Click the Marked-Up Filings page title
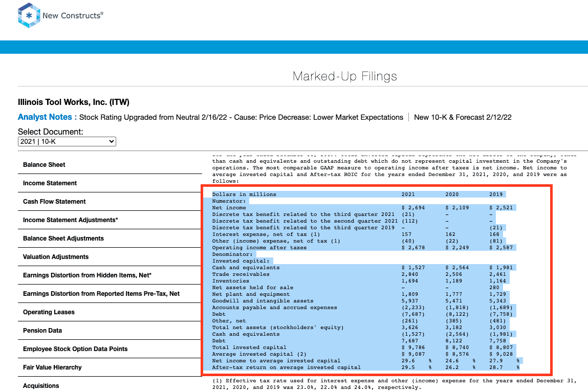Image resolution: width=588 pixels, height=391 pixels. 344,76
